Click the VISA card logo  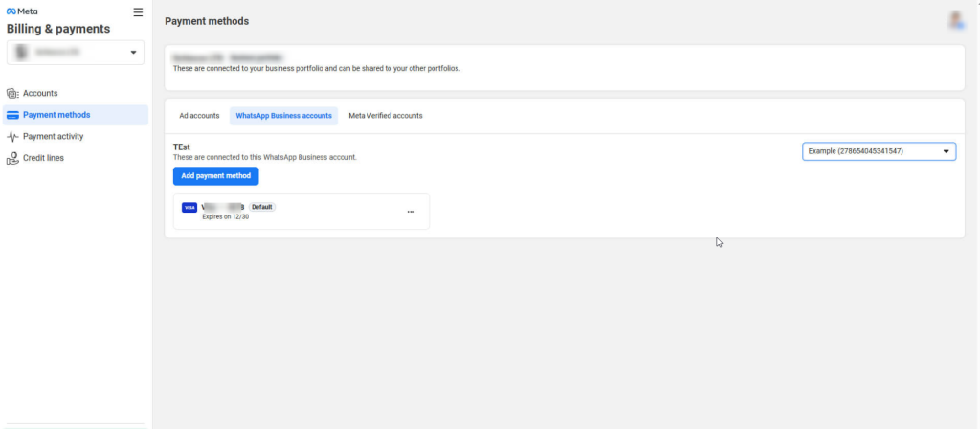pyautogui.click(x=189, y=207)
